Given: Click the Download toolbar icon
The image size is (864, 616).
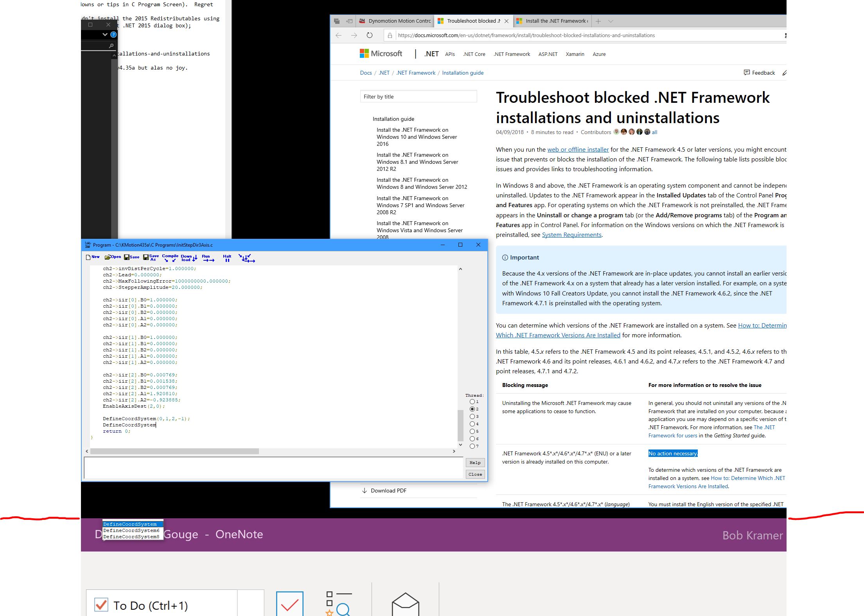Looking at the screenshot, I should tap(189, 258).
